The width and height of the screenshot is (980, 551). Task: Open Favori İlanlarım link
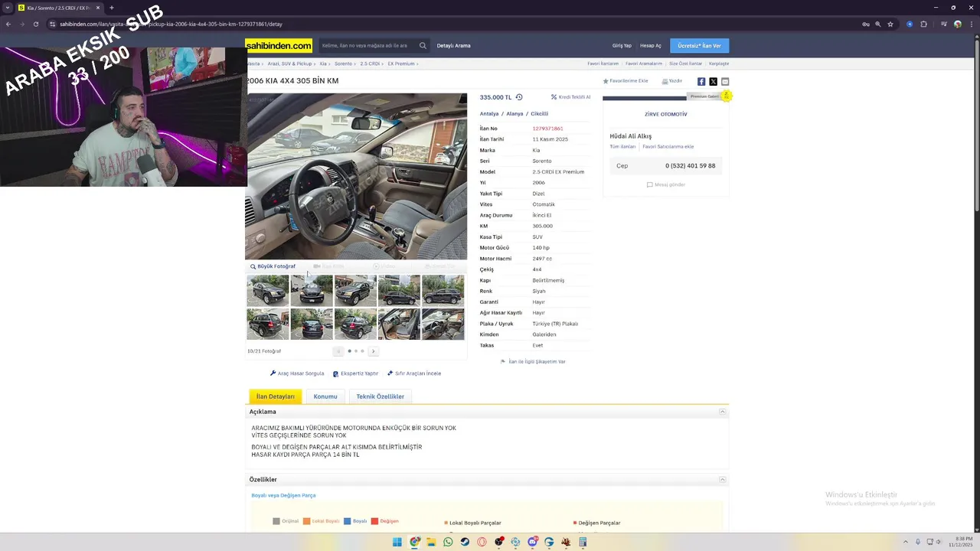pyautogui.click(x=603, y=64)
